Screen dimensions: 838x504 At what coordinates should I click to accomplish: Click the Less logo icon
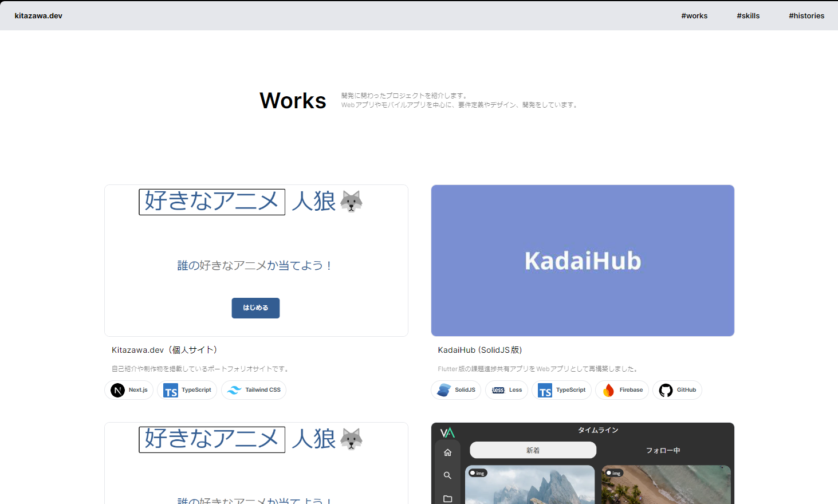click(498, 390)
